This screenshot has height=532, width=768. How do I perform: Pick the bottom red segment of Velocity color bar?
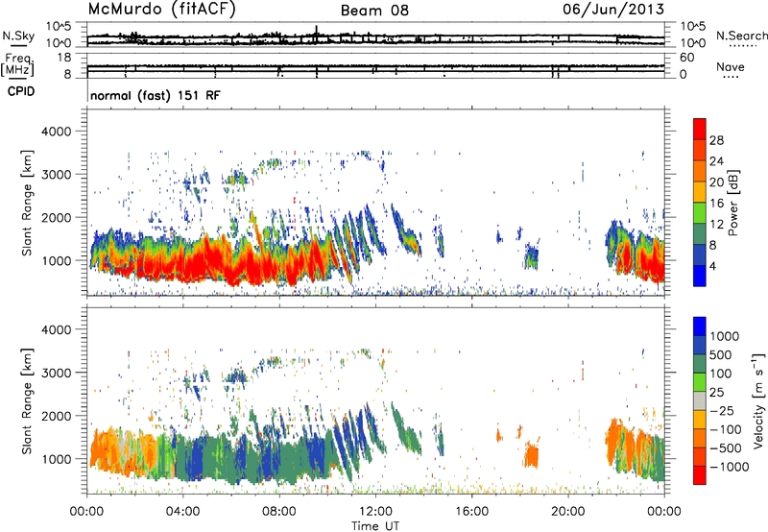coord(700,475)
